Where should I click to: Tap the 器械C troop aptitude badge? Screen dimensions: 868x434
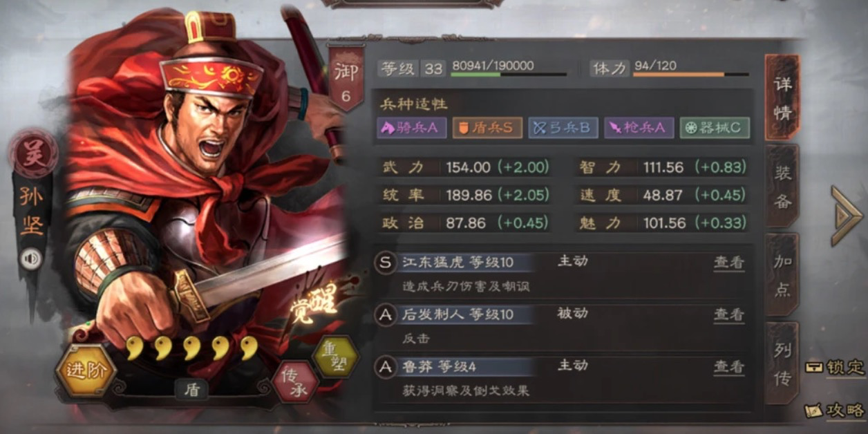[715, 128]
